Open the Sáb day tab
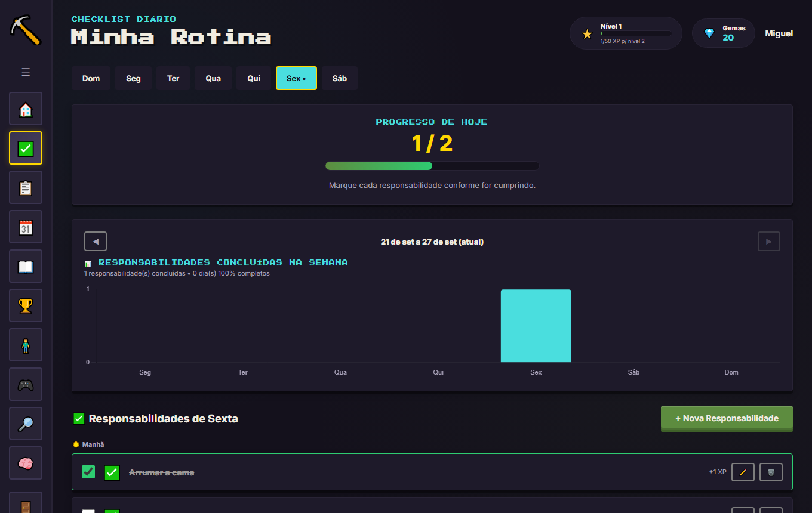The image size is (812, 513). coord(340,78)
